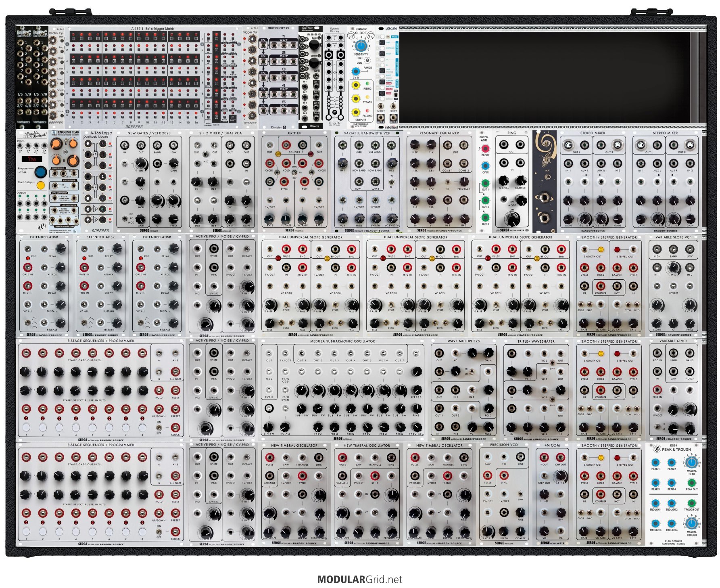This screenshot has width=720, height=588.
Task: Toggle LOW switch on Precision VCO
Action: click(520, 493)
